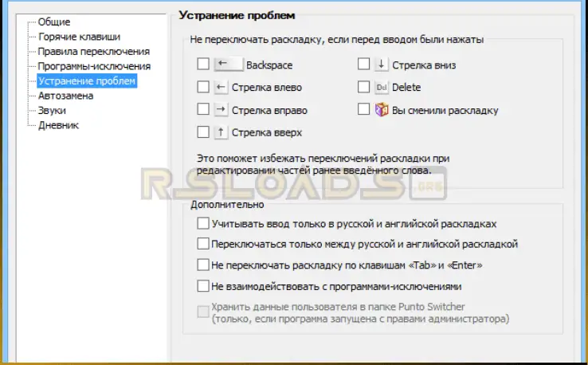Tick the 'Стрелка вниз' checkbox
Image resolution: width=588 pixels, height=365 pixels.
363,65
